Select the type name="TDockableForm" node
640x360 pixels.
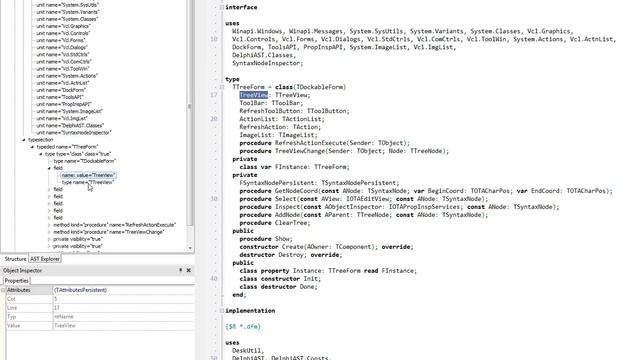pos(84,161)
